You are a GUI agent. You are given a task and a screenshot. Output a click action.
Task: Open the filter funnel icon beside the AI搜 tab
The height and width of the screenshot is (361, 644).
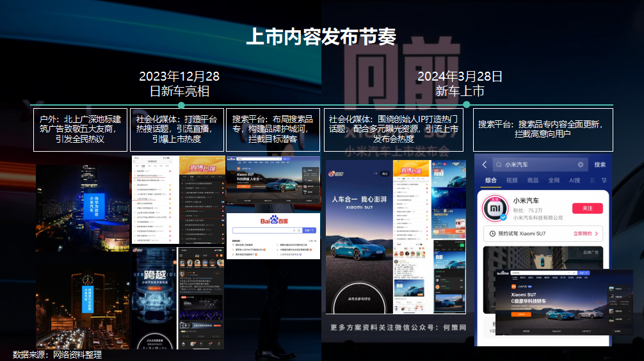604,180
